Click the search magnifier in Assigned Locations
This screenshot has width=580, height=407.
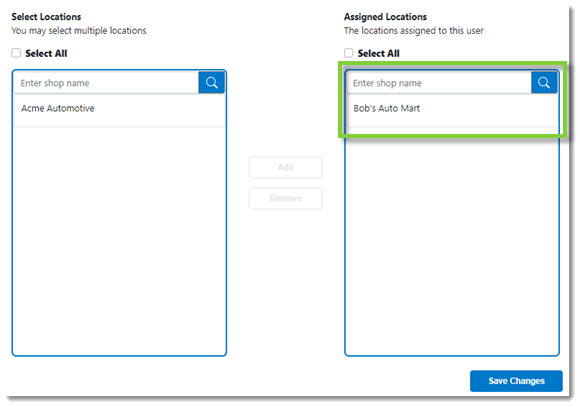(544, 83)
